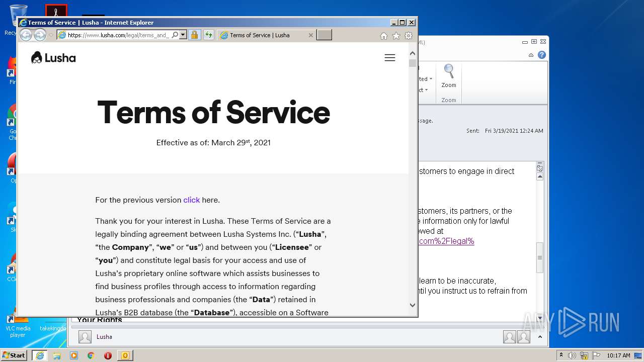Open the legal link in Outlook message
Viewport: 644px width, 362px height.
click(446, 241)
